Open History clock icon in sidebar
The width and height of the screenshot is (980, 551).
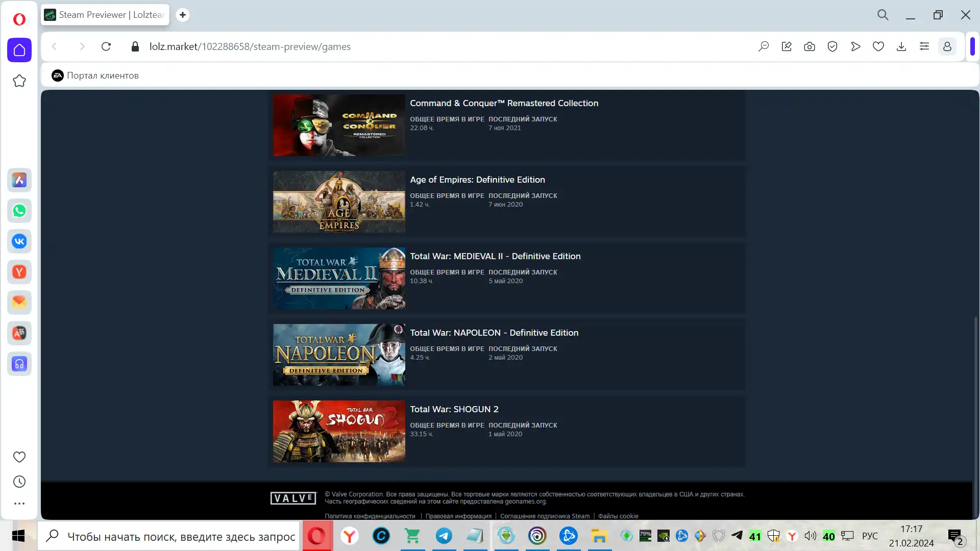pos(19,482)
